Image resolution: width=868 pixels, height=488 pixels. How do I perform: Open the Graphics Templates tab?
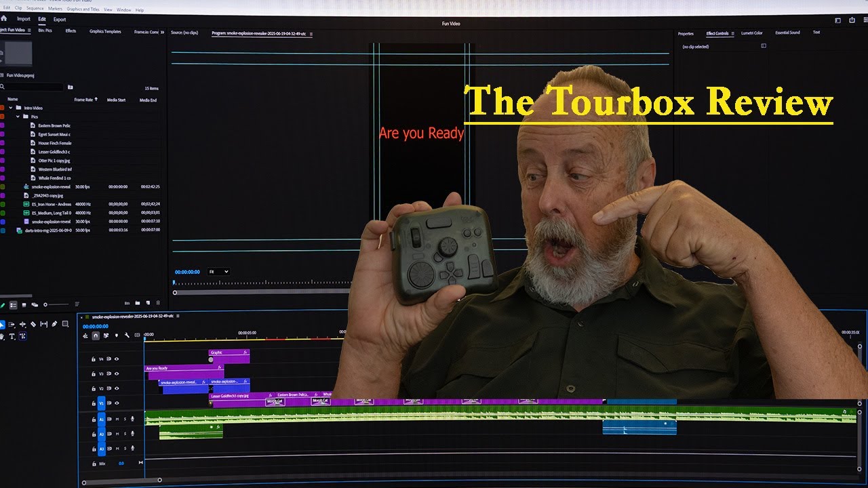(x=105, y=31)
